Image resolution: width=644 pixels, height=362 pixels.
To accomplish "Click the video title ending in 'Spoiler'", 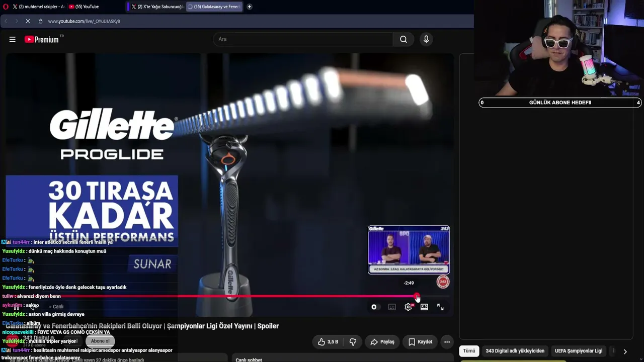I will tap(142, 326).
